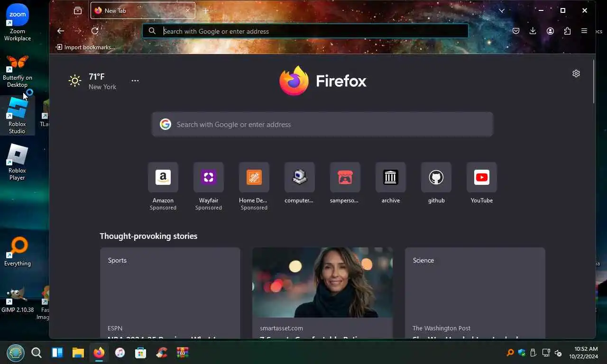Image resolution: width=607 pixels, height=364 pixels.
Task: Click the page vertical scrollbar
Action: [593, 81]
